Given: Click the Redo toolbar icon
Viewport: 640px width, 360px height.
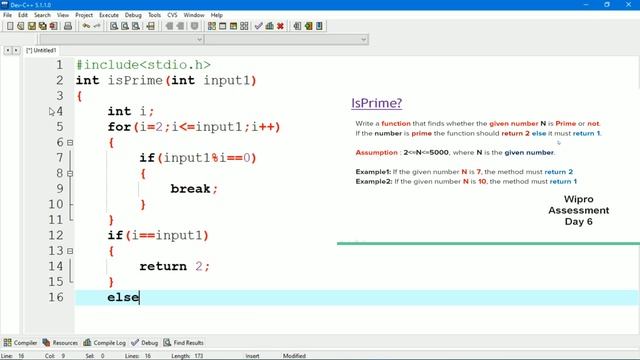Looking at the screenshot, I should [x=97, y=26].
